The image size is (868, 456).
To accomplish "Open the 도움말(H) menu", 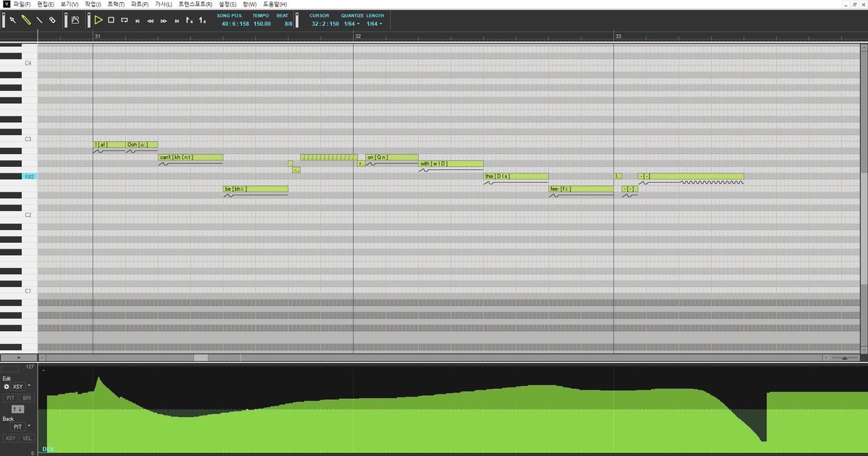I will [275, 4].
